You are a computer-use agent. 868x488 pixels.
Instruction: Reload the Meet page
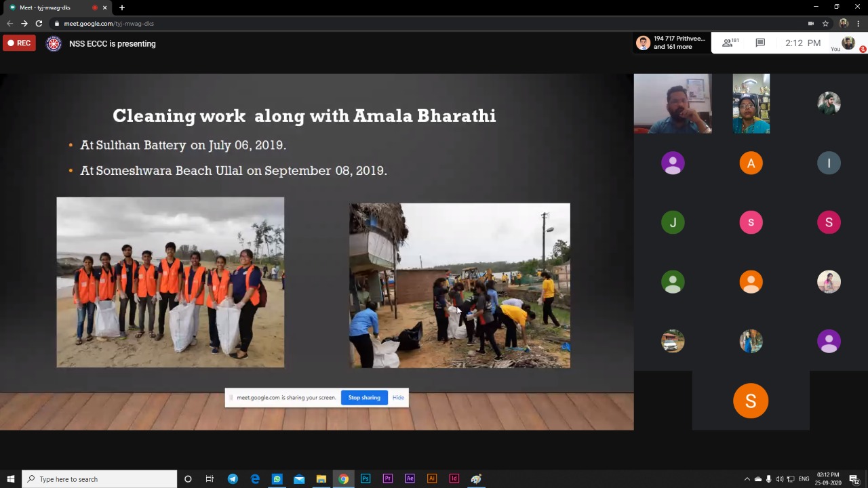39,23
